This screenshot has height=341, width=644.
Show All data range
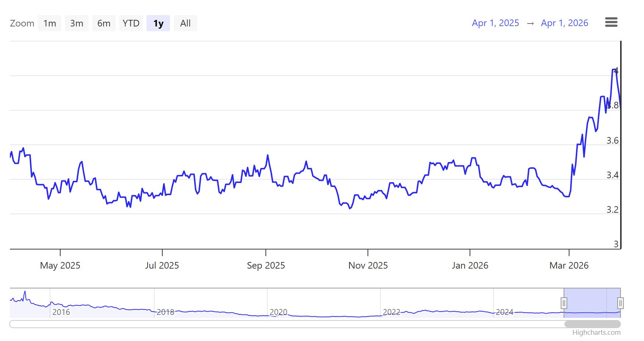click(x=185, y=24)
